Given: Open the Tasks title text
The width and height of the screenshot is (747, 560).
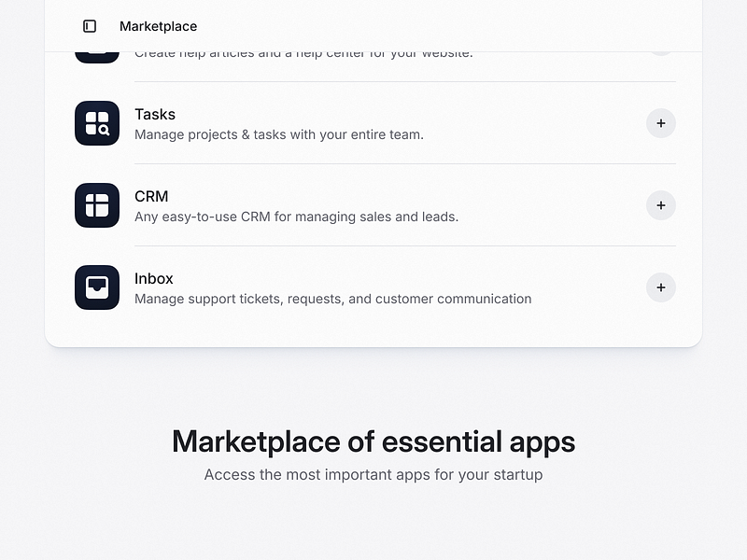Looking at the screenshot, I should (x=155, y=114).
